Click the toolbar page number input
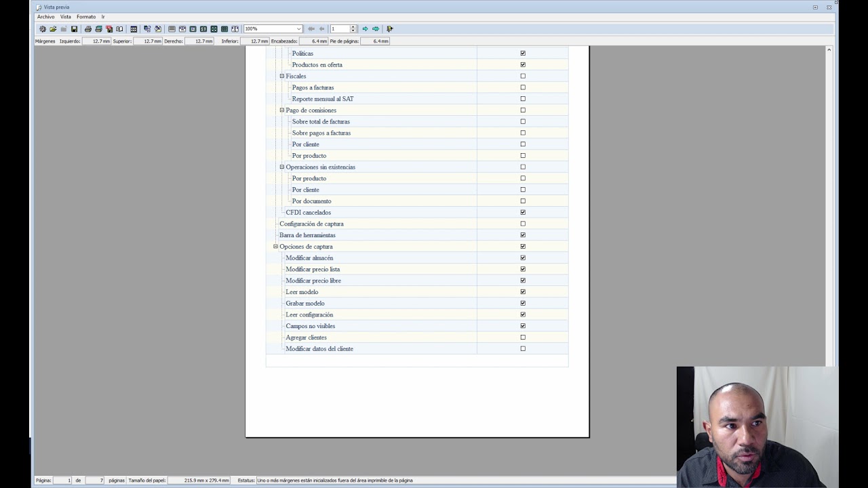The height and width of the screenshot is (488, 868). tap(340, 29)
